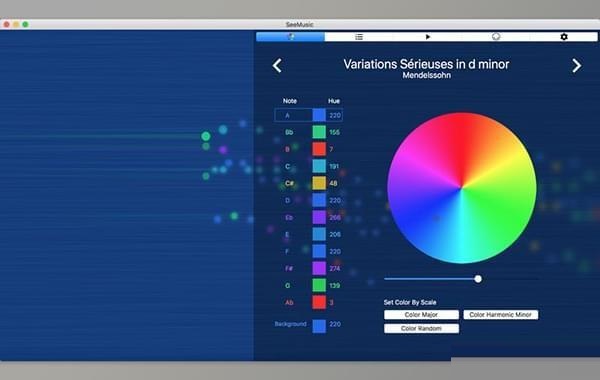This screenshot has width=600, height=380.
Task: Go to next song with right arrow
Action: [x=576, y=65]
